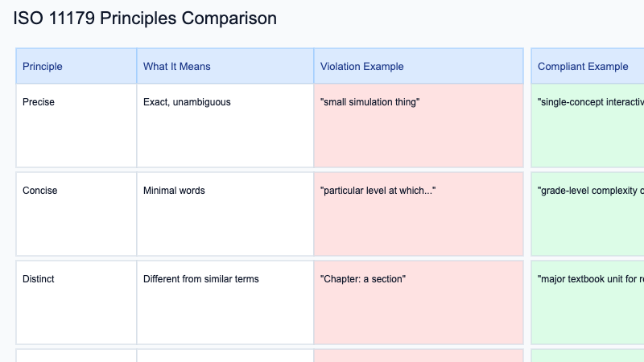Select the Concise principle cell

[x=76, y=214]
